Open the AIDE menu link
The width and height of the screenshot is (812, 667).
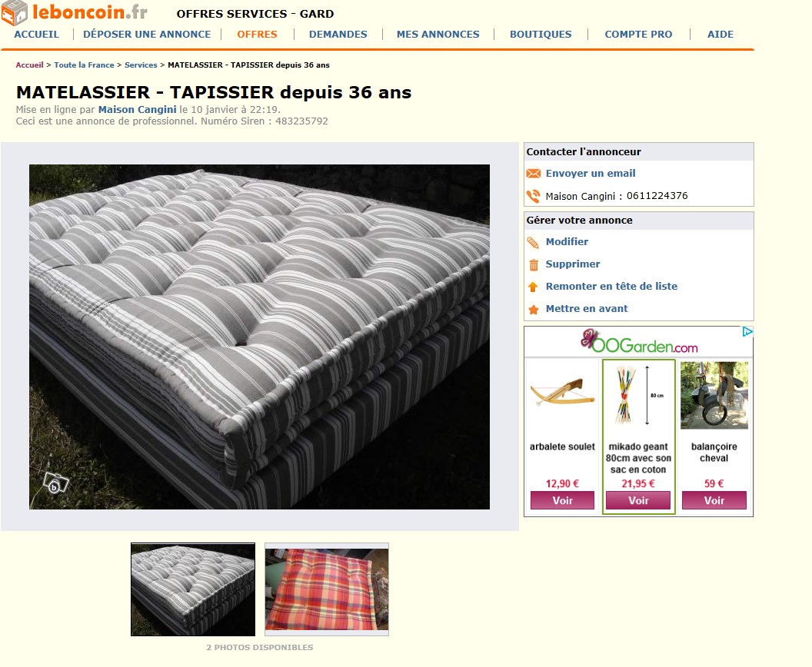pos(720,34)
